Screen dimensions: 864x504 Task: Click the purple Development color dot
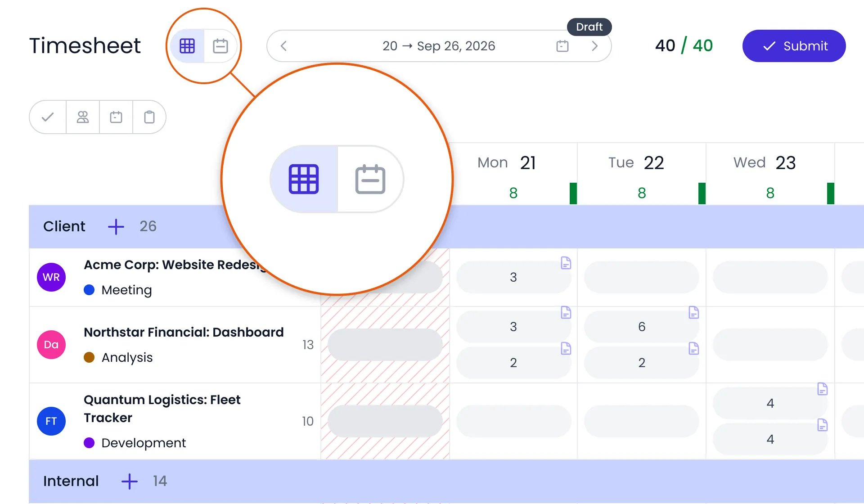click(x=89, y=443)
